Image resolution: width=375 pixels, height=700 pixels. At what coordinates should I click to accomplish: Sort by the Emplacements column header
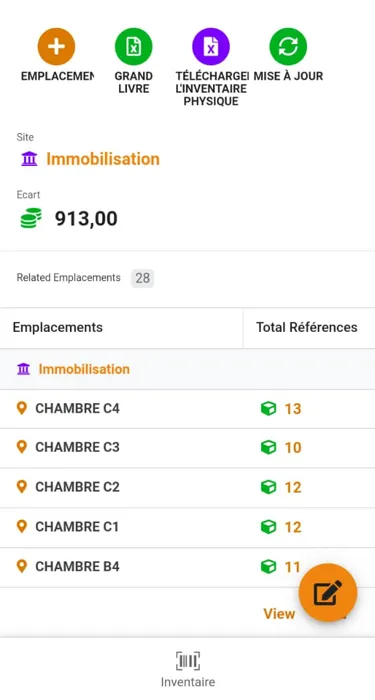(58, 327)
